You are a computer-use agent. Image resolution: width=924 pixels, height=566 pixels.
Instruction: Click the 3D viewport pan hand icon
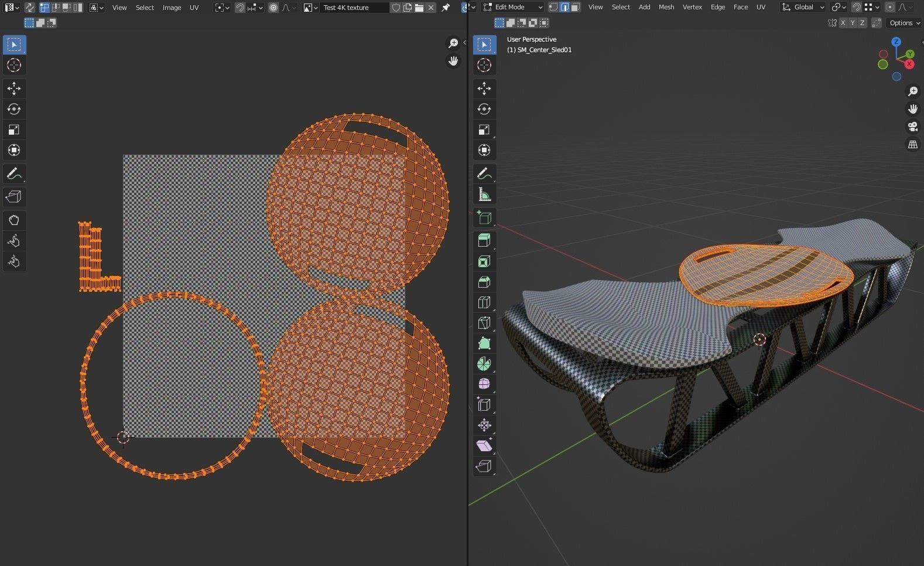click(913, 109)
